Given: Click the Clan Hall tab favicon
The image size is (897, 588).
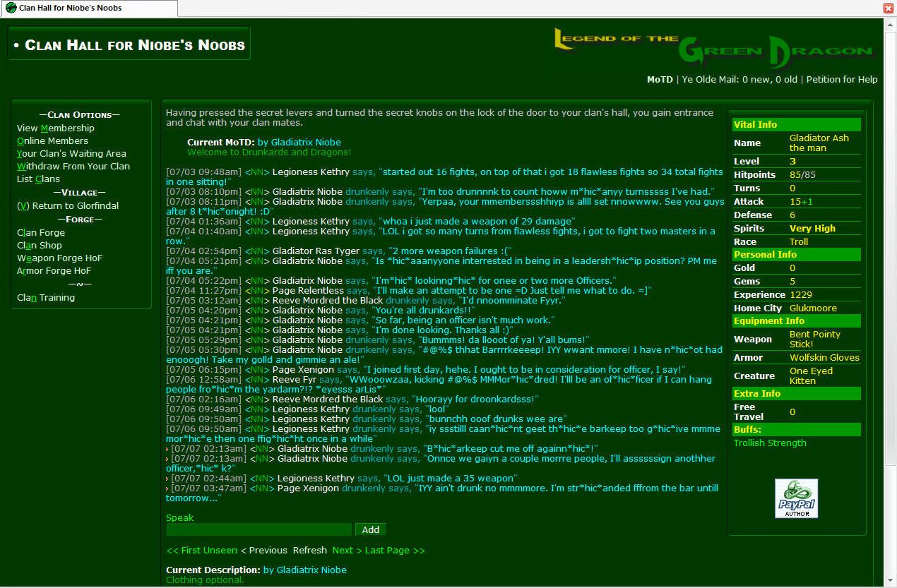Looking at the screenshot, I should tap(11, 8).
